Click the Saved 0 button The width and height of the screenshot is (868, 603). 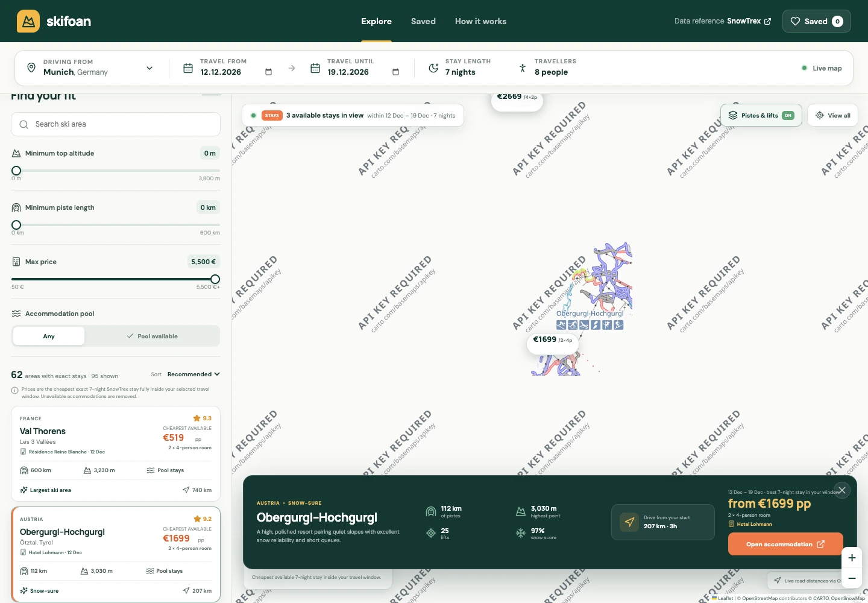pyautogui.click(x=817, y=21)
